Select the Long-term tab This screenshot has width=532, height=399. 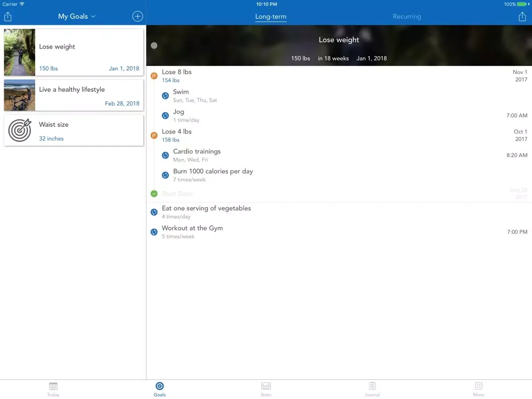[x=270, y=16]
